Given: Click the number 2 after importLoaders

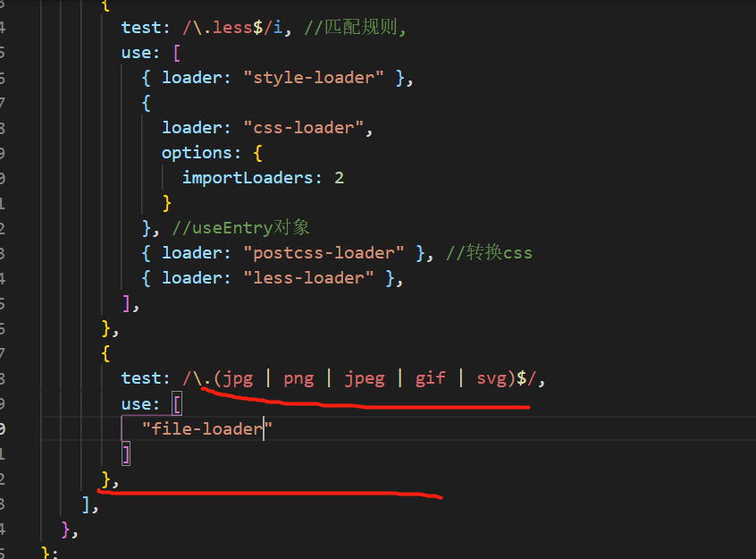Looking at the screenshot, I should coord(339,177).
